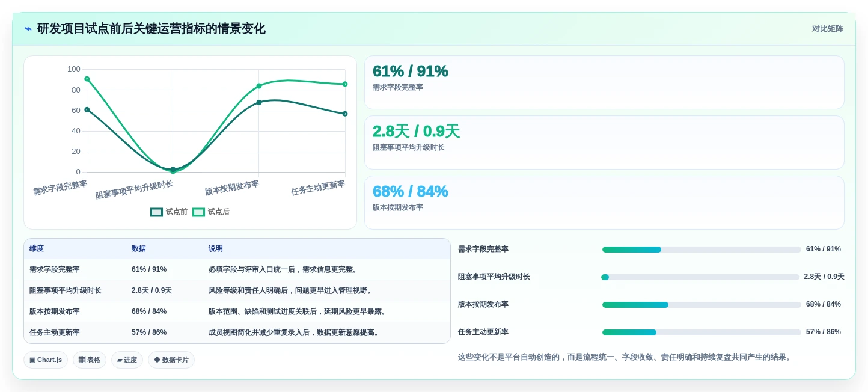
Task: Click the 任务主动更新率 label beside its progress bar
Action: pyautogui.click(x=483, y=332)
